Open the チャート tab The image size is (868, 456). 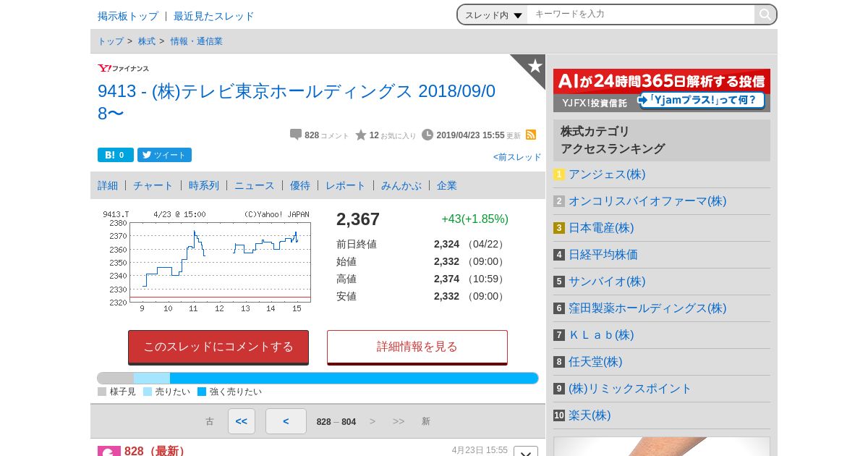(x=153, y=185)
